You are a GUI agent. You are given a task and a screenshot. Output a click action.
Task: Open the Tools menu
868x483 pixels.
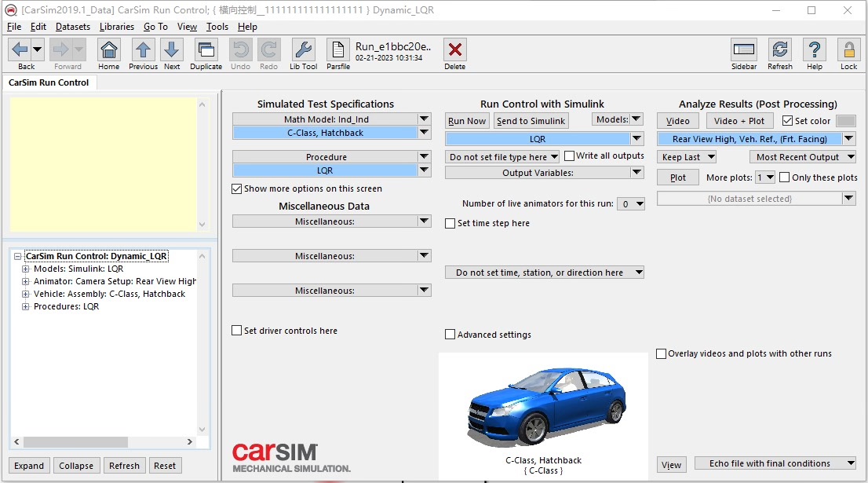[217, 27]
